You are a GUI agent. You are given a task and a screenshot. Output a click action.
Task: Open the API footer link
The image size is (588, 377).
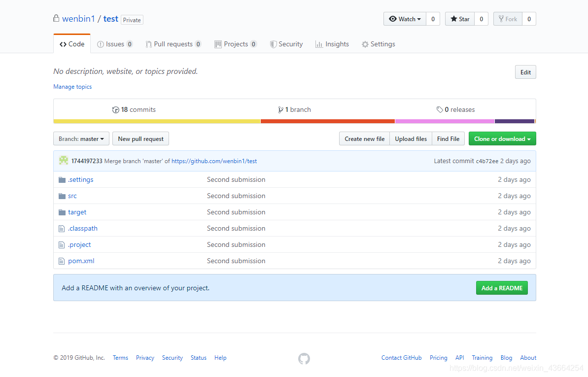tap(460, 358)
